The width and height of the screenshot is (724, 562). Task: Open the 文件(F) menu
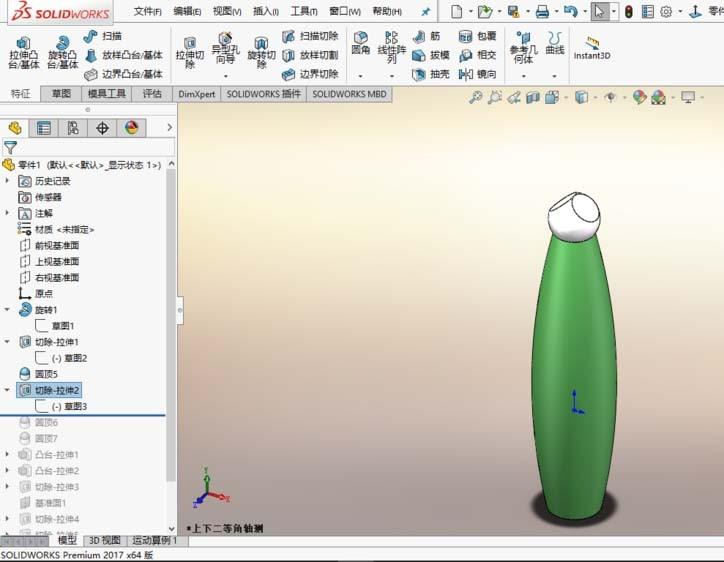click(147, 12)
